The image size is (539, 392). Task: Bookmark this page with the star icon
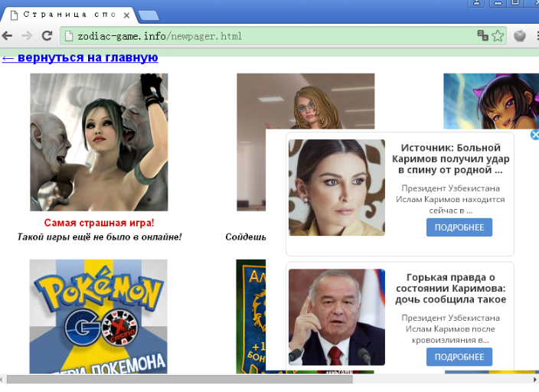tap(498, 35)
